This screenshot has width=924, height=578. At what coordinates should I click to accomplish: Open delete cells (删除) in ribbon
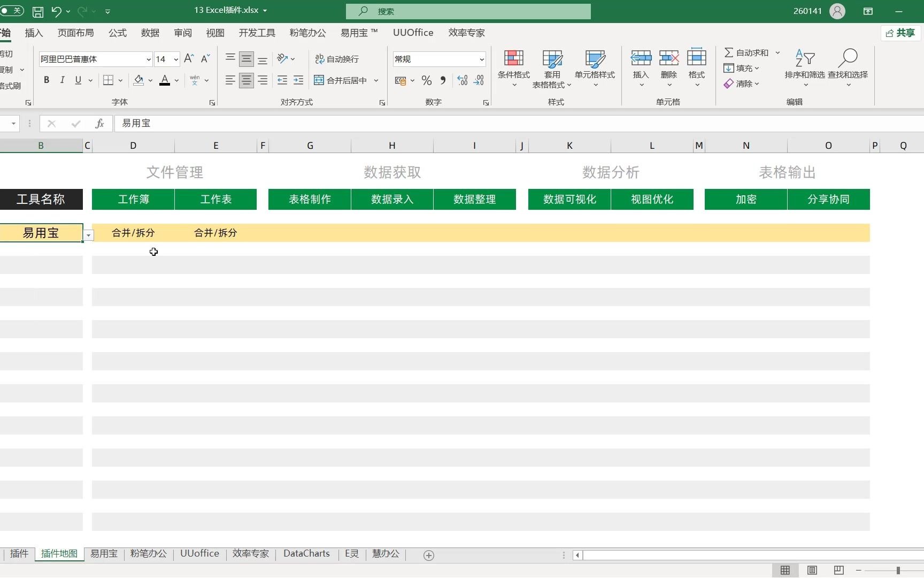point(669,68)
